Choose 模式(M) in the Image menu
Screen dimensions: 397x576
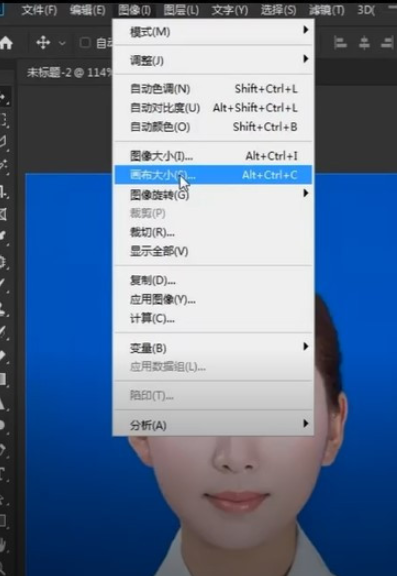(x=213, y=32)
